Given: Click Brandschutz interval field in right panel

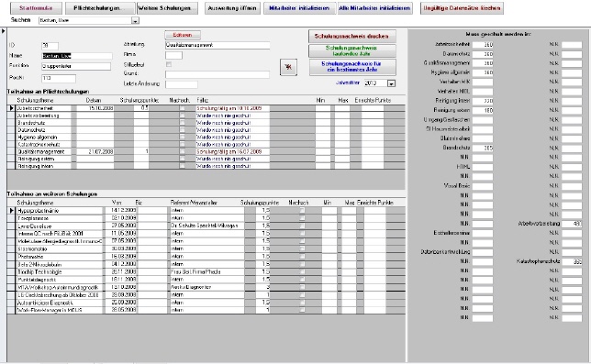Looking at the screenshot, I should point(483,148).
